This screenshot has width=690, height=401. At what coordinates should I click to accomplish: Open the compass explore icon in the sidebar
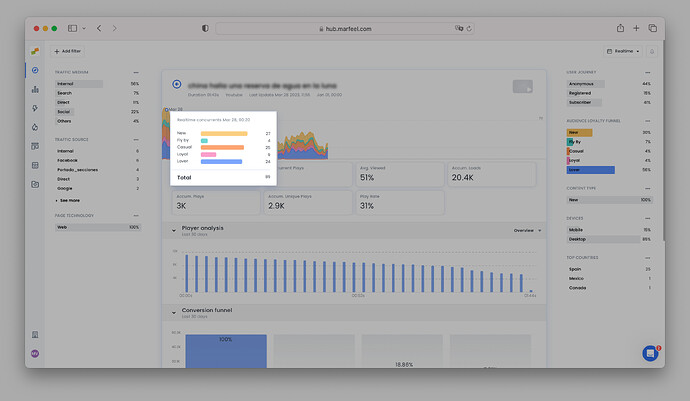(35, 71)
